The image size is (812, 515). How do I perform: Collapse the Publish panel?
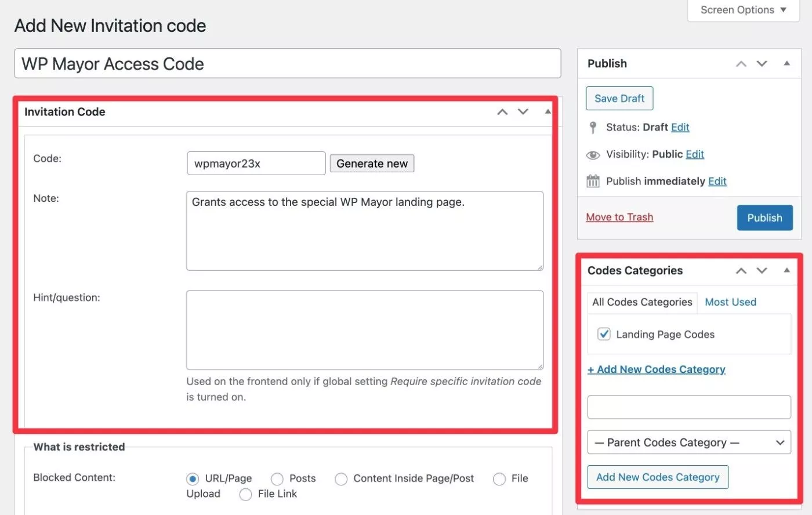coord(786,63)
